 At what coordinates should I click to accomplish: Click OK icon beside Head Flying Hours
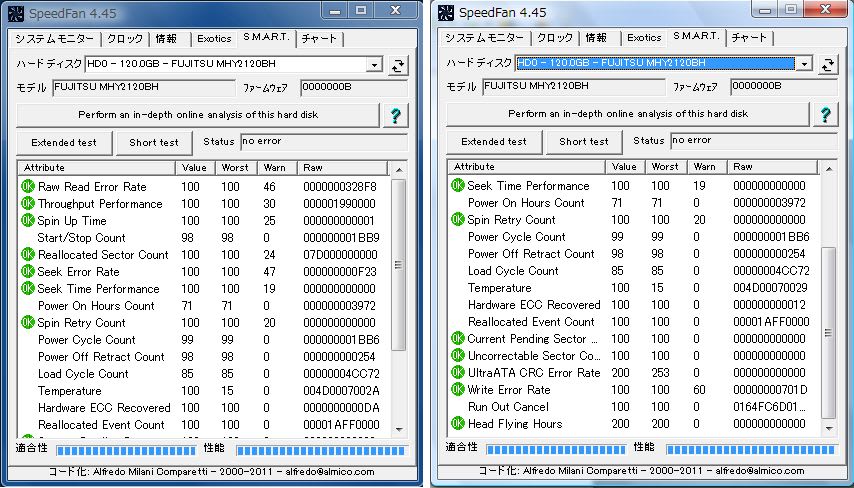pos(458,423)
